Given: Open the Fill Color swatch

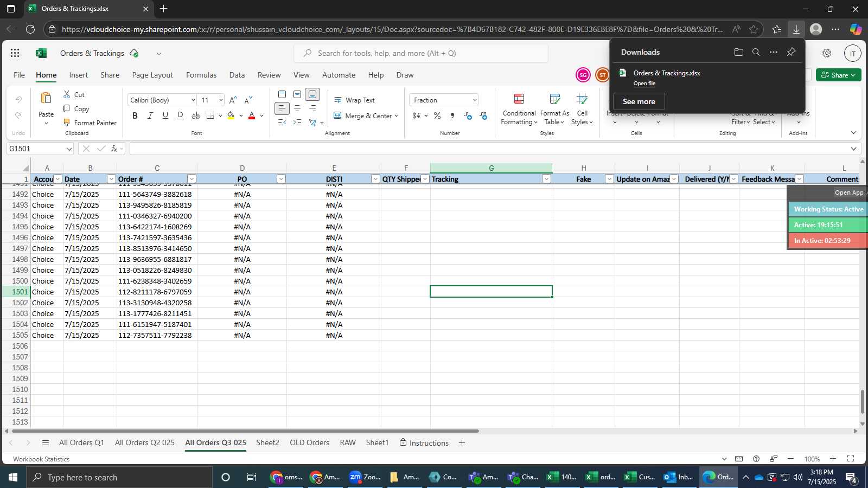Looking at the screenshot, I should coord(231,115).
